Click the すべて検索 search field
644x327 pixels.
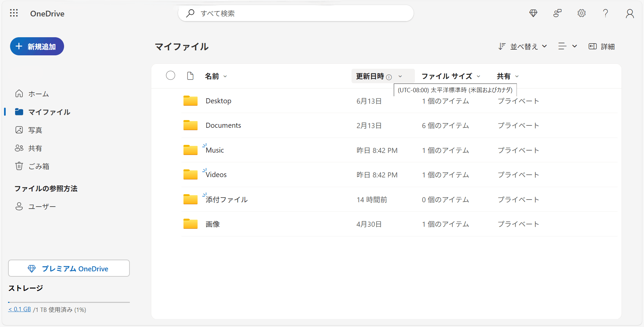pos(295,13)
